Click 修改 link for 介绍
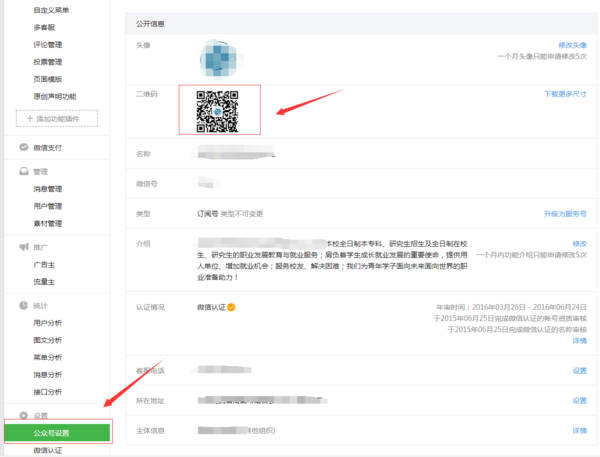600x457 pixels. [579, 243]
